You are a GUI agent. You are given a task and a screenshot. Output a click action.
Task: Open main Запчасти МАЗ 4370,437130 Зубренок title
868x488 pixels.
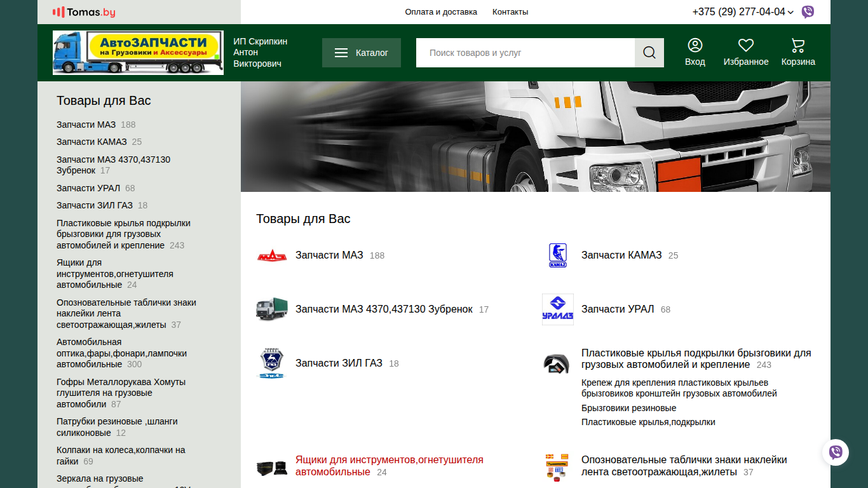click(x=384, y=309)
